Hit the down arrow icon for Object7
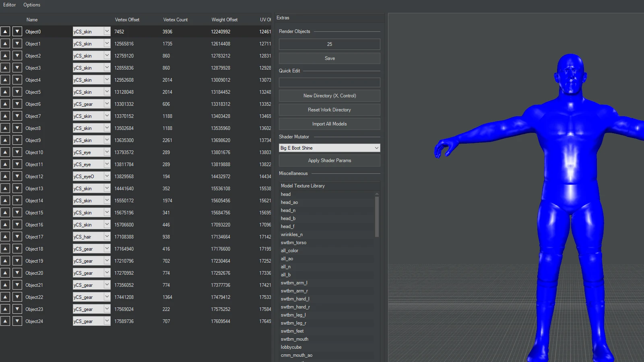This screenshot has height=362, width=644. pyautogui.click(x=17, y=116)
